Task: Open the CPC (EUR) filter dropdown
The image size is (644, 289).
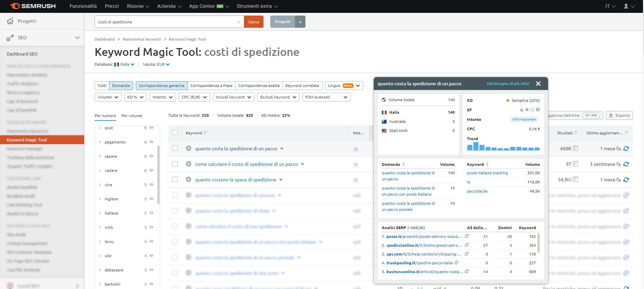Action: tap(194, 97)
